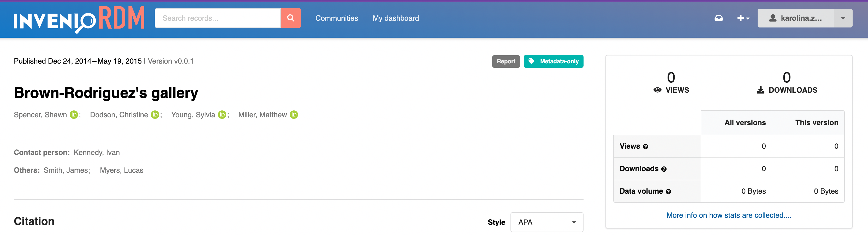Click the Metadata-only label
This screenshot has width=868, height=235.
553,61
